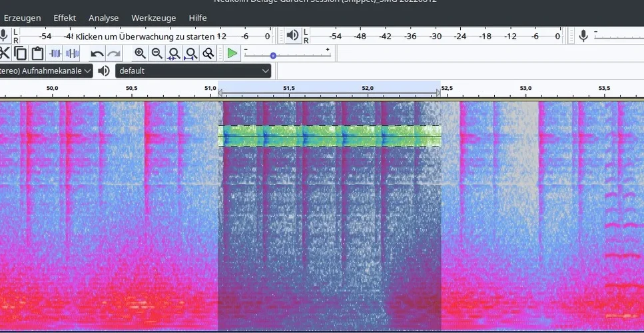Click 'Klicken um Überwachung zu starten' meter
644x333 pixels.
[x=145, y=37]
